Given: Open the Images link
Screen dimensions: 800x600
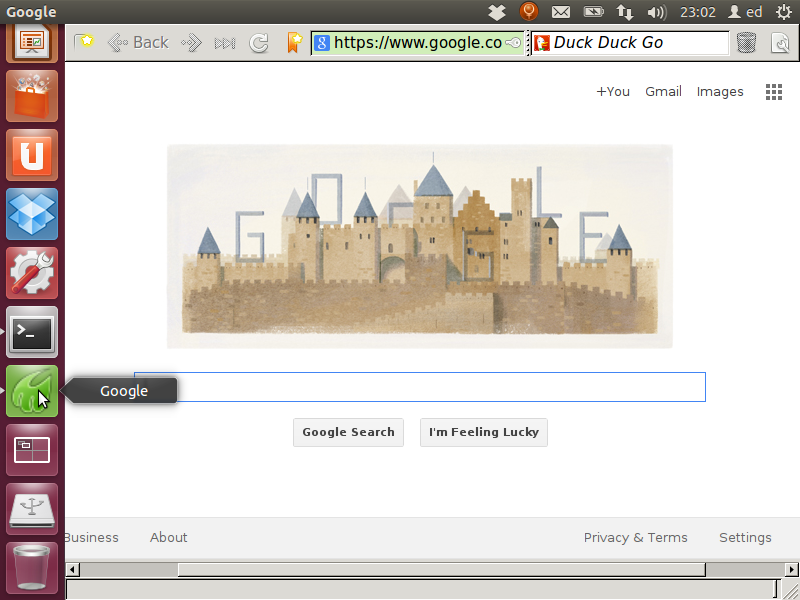Looking at the screenshot, I should coord(720,92).
